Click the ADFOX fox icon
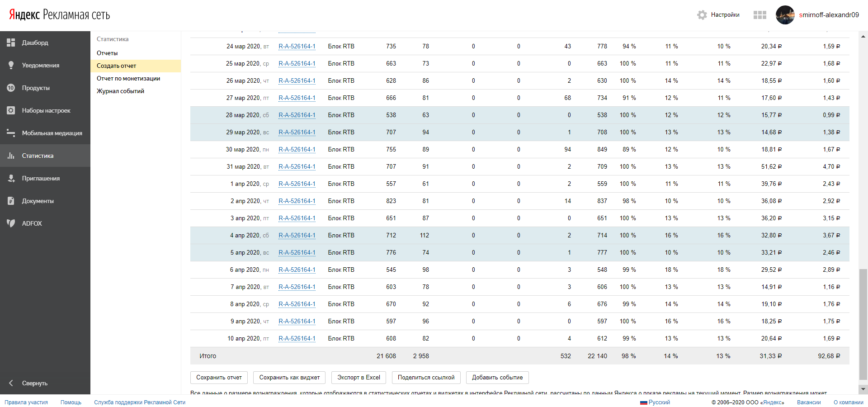Screen dimensions: 868x407 pyautogui.click(x=11, y=223)
